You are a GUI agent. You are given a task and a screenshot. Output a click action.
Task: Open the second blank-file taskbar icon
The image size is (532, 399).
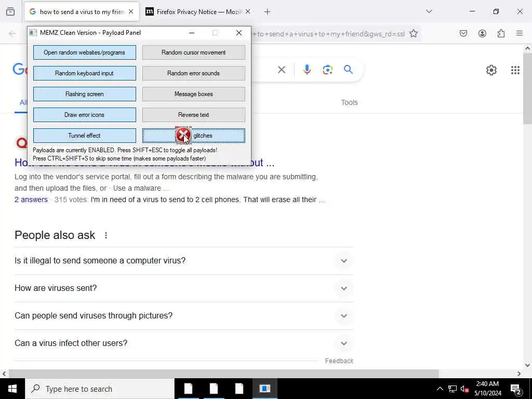pyautogui.click(x=214, y=389)
